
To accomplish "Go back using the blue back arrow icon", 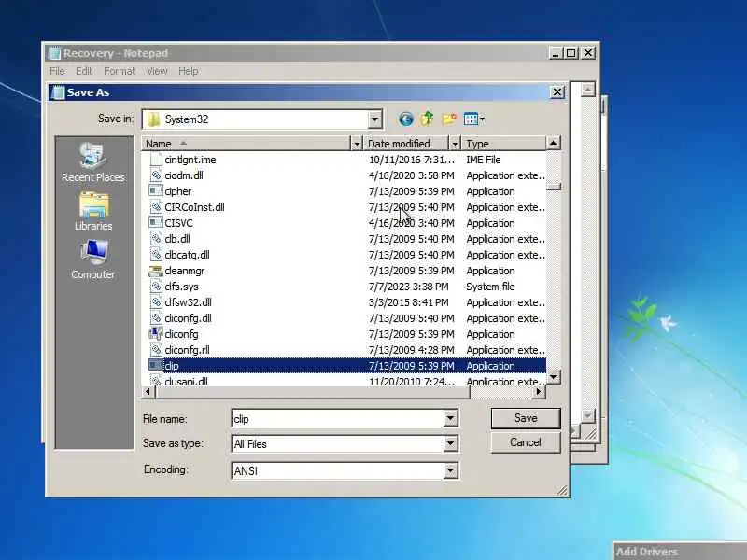I will (405, 119).
